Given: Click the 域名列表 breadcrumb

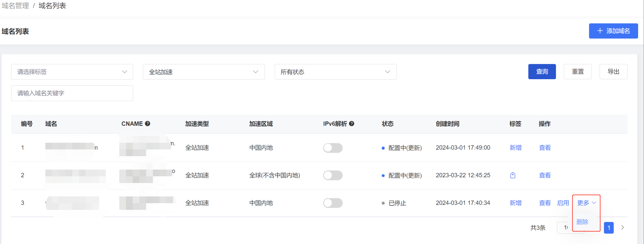Looking at the screenshot, I should point(52,6).
